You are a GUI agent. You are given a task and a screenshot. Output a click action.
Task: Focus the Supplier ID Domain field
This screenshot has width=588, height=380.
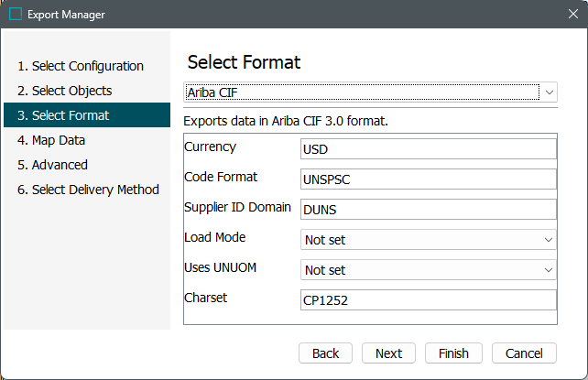(428, 210)
